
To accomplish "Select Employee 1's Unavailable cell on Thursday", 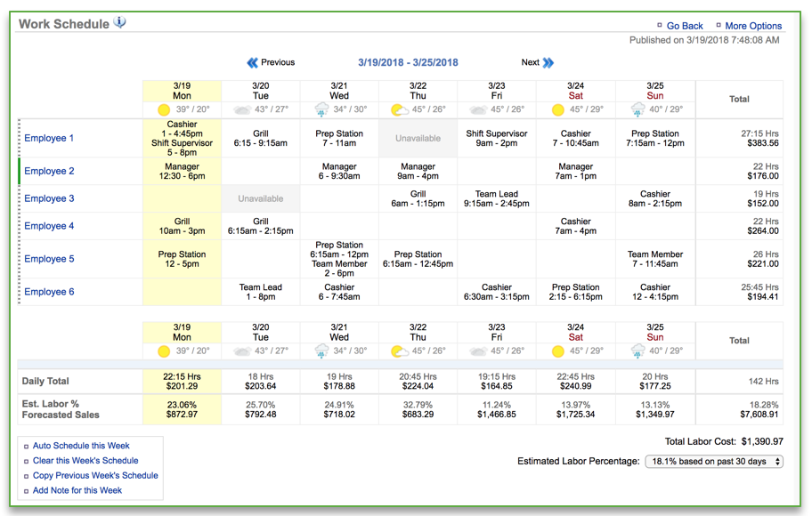I will [418, 138].
